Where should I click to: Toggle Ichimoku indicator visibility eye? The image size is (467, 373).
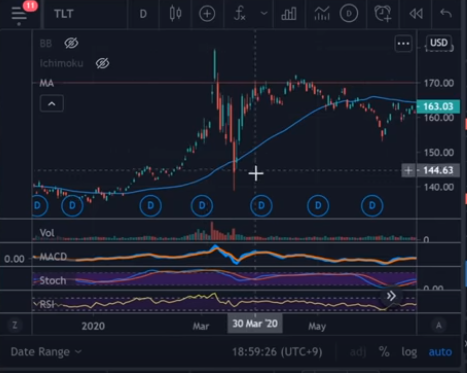coord(102,63)
